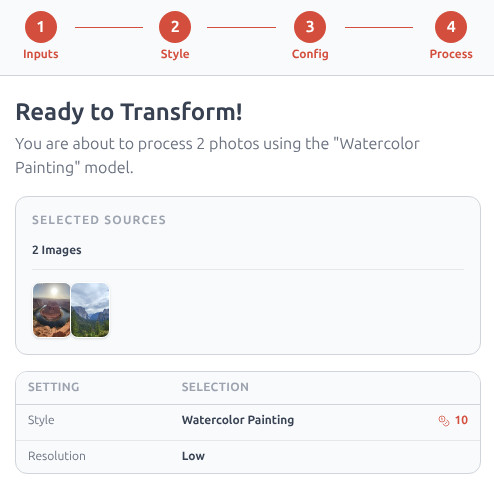Click the step 2 circle icon
The image size is (494, 489).
tap(175, 27)
